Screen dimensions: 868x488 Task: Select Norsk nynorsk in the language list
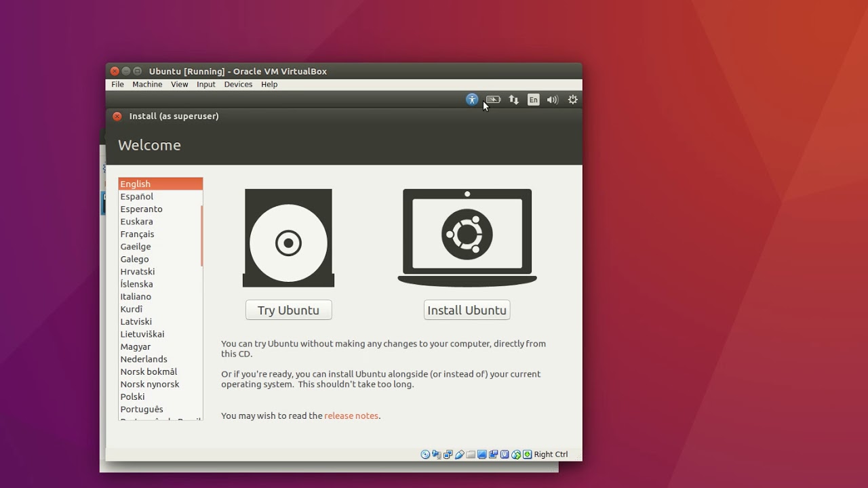(160, 384)
